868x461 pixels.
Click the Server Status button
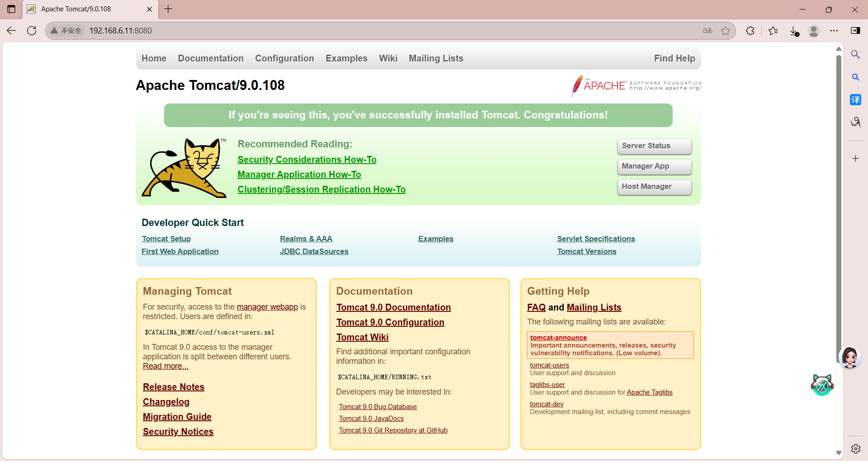(x=654, y=146)
